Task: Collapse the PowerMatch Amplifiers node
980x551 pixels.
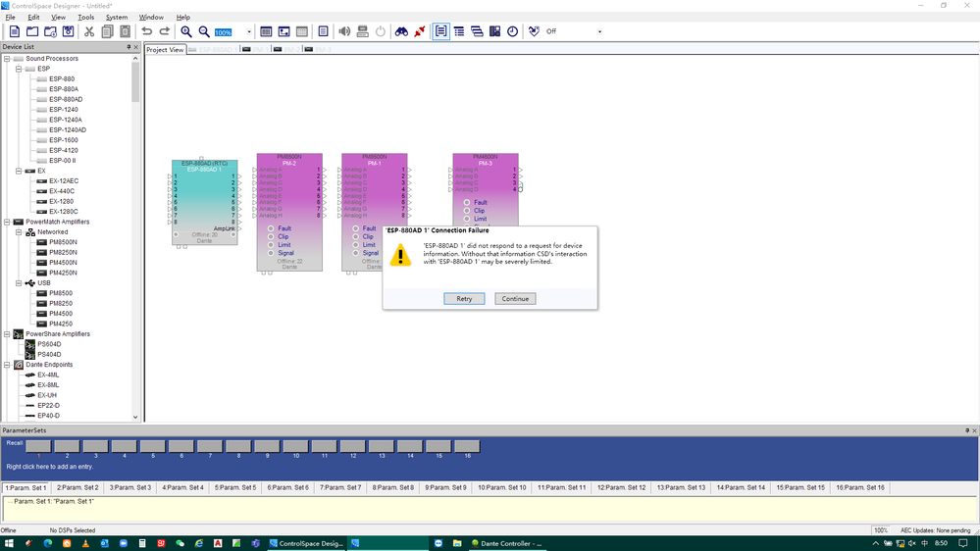Action: tap(7, 222)
